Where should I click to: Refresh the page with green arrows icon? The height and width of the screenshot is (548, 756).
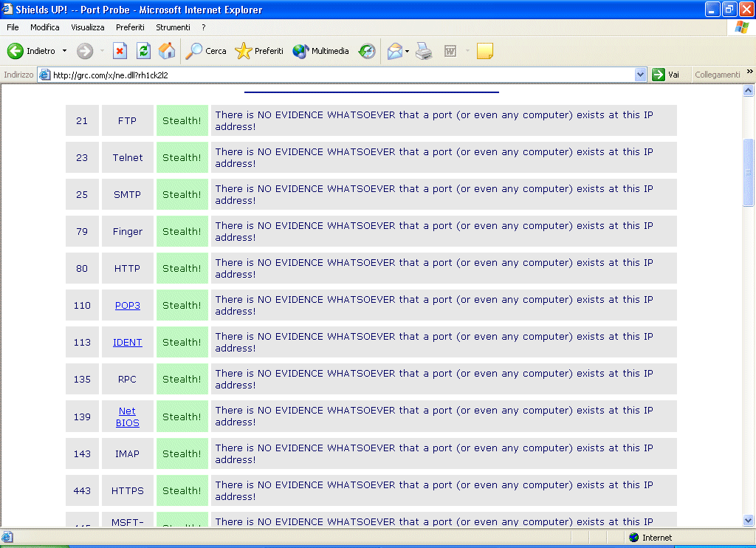tap(143, 51)
